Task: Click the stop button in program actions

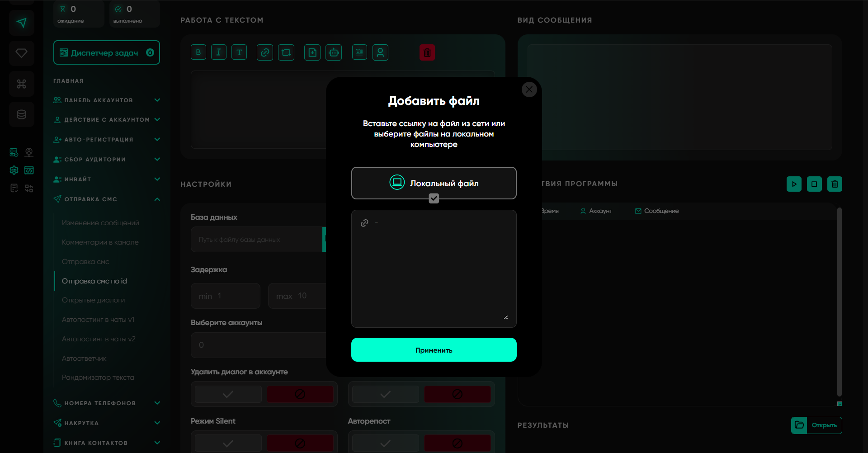Action: pyautogui.click(x=814, y=184)
